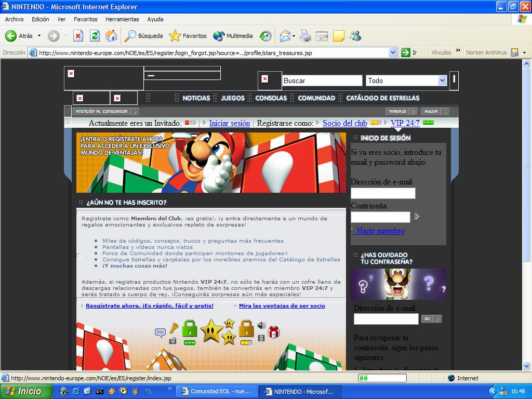Open the History clock icon in toolbar
This screenshot has height=399, width=532.
pos(265,36)
